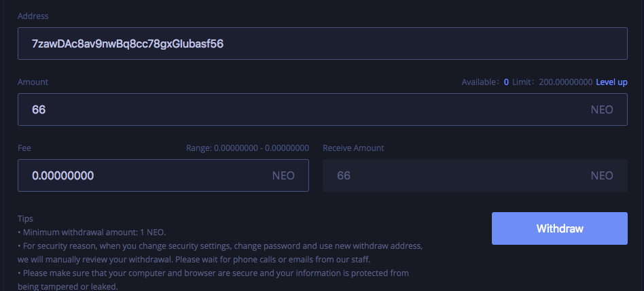
Task: Open the Level up link
Action: 611,82
